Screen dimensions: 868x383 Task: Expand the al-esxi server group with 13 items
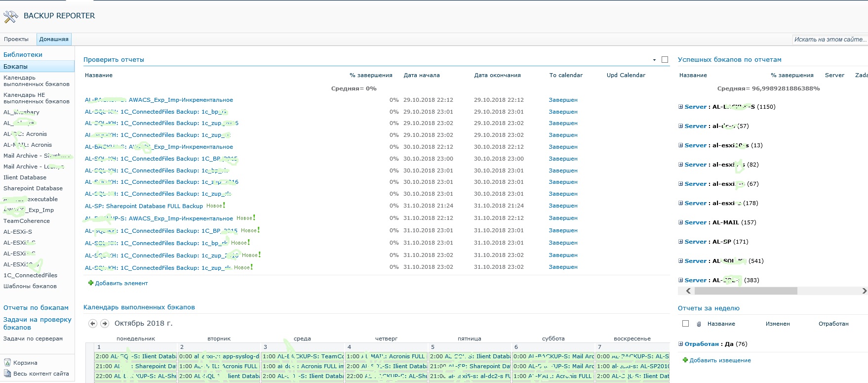[681, 145]
